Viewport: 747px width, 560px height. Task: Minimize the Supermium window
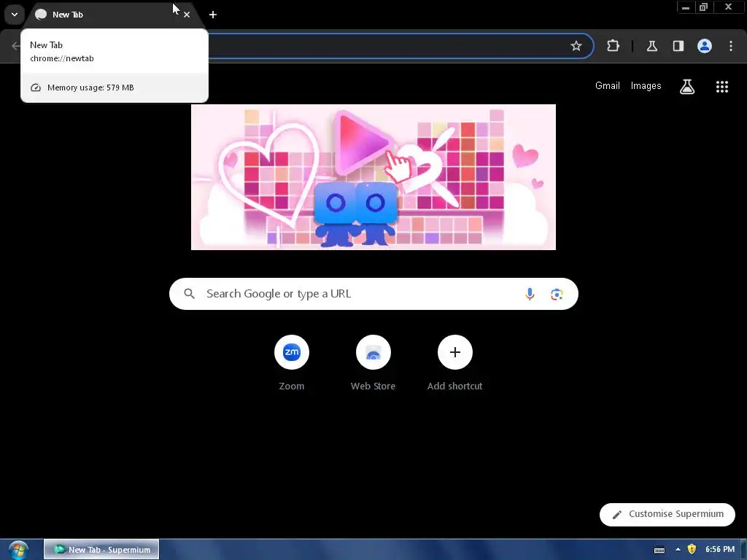(x=686, y=7)
